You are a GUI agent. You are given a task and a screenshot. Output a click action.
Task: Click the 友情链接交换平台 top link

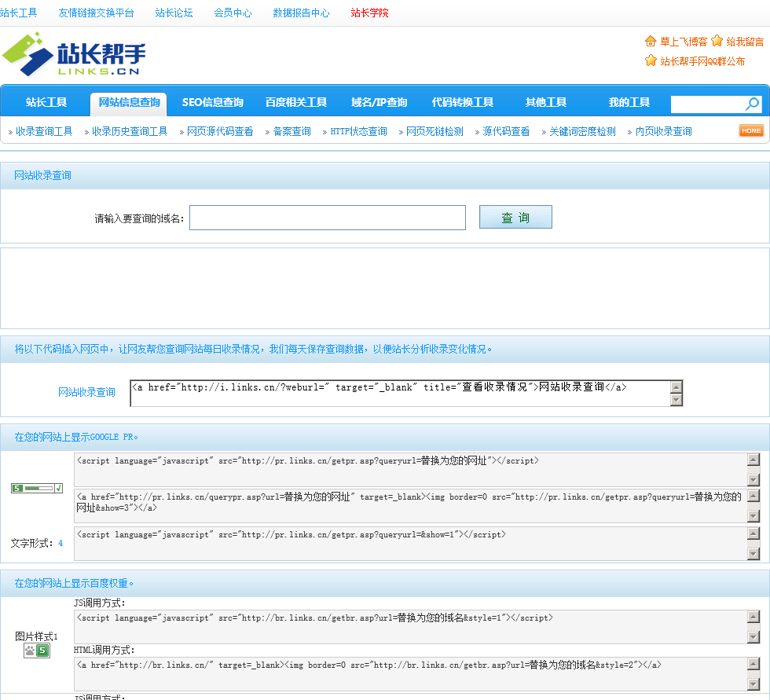click(96, 13)
